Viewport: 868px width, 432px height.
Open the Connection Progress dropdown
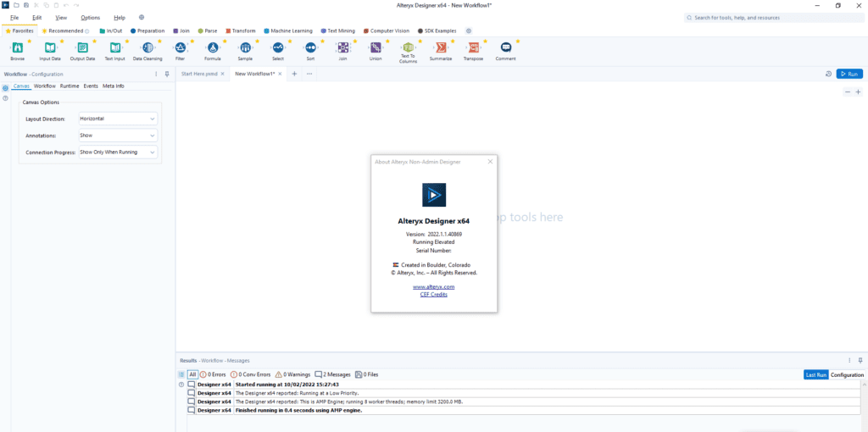[118, 152]
